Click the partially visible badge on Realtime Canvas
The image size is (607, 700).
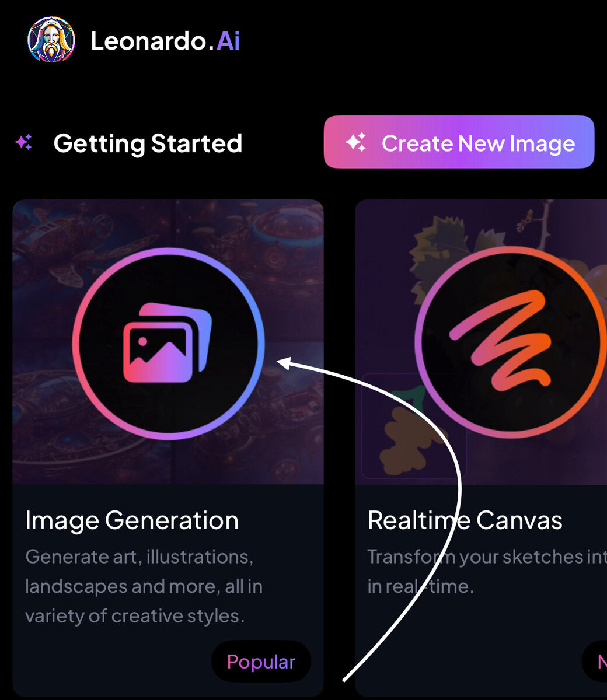[595, 661]
